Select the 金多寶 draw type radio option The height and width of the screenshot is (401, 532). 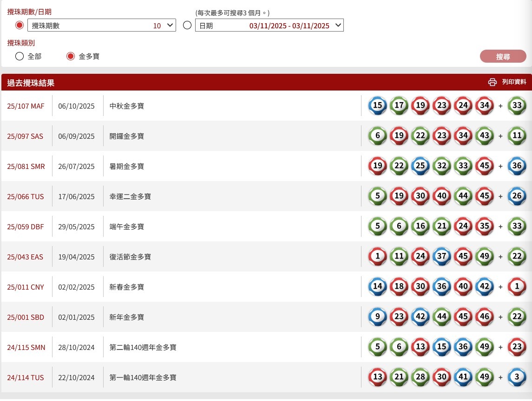pyautogui.click(x=71, y=56)
